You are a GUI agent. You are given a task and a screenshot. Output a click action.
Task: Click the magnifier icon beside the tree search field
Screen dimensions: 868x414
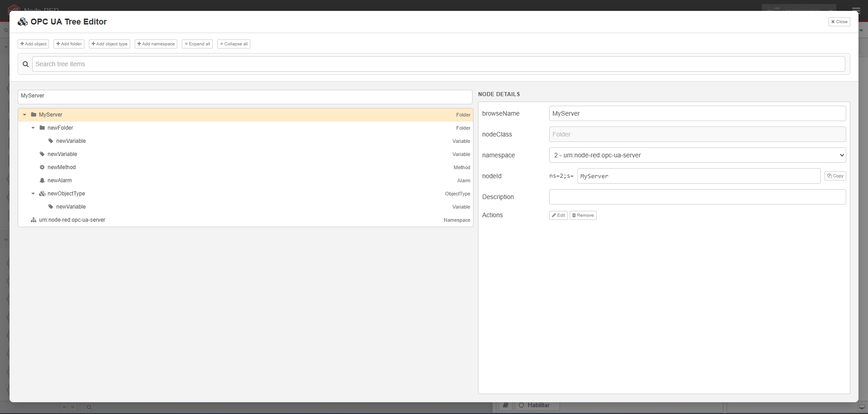pyautogui.click(x=25, y=64)
